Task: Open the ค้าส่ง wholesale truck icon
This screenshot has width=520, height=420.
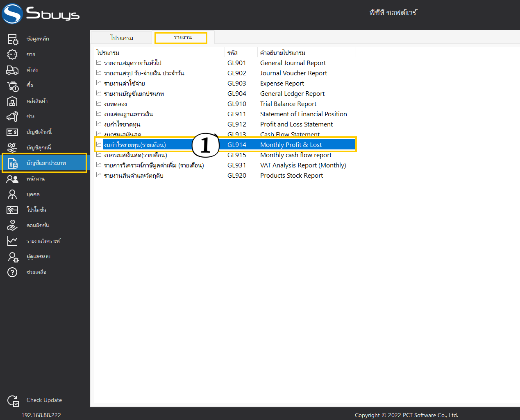Action: click(x=13, y=70)
